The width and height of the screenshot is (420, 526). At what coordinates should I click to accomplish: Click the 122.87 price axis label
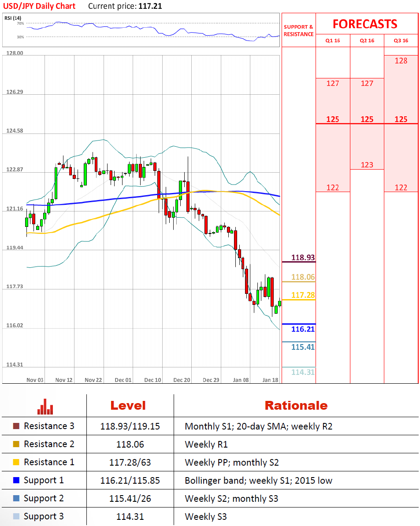(15, 170)
